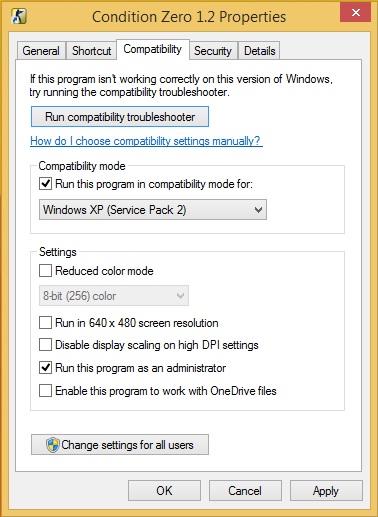The image size is (378, 517).
Task: Click the Condition Zero title bar icon
Action: coord(19,16)
